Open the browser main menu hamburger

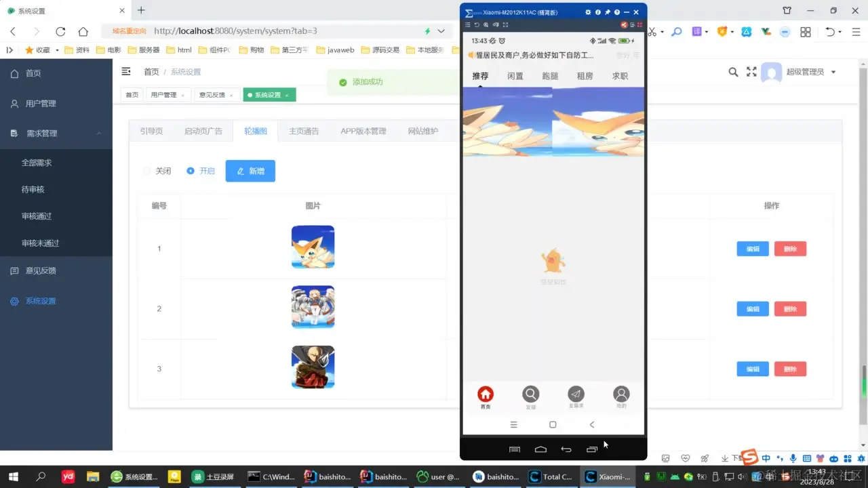coord(855,32)
